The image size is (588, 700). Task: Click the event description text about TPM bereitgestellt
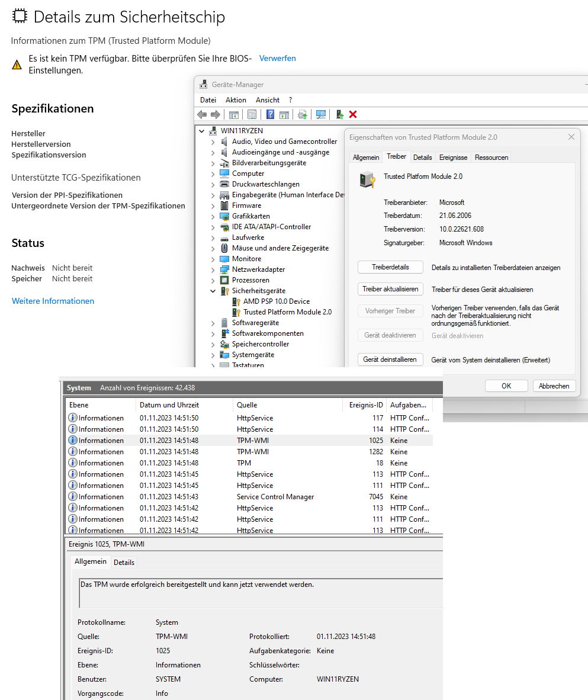pyautogui.click(x=197, y=585)
